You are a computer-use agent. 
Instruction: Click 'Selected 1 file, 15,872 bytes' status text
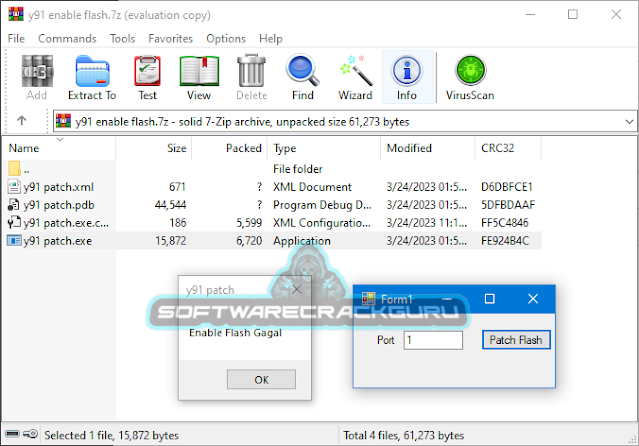point(111,435)
